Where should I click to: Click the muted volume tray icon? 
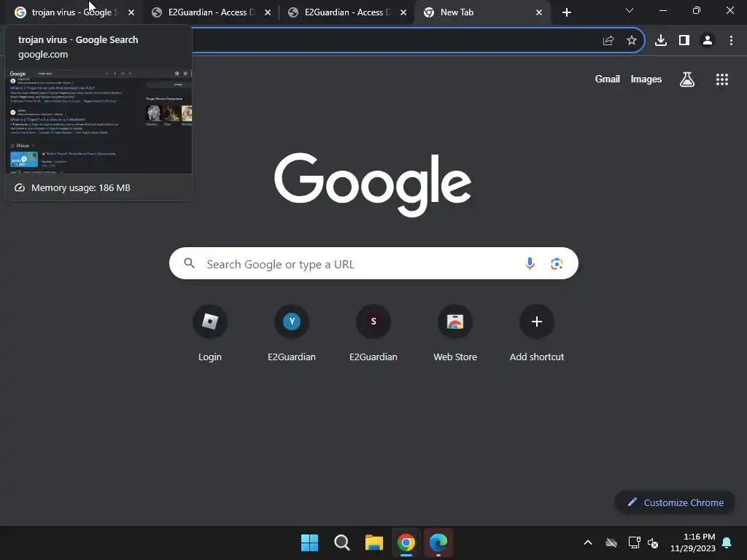pyautogui.click(x=653, y=542)
